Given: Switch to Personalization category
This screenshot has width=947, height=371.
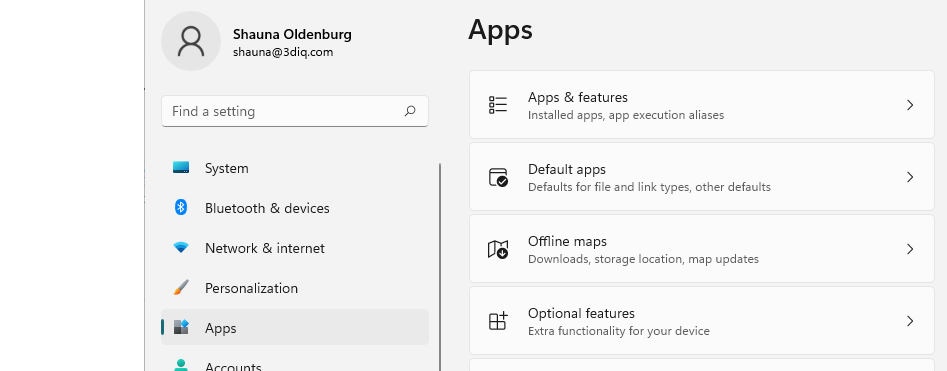Looking at the screenshot, I should click(x=295, y=288).
